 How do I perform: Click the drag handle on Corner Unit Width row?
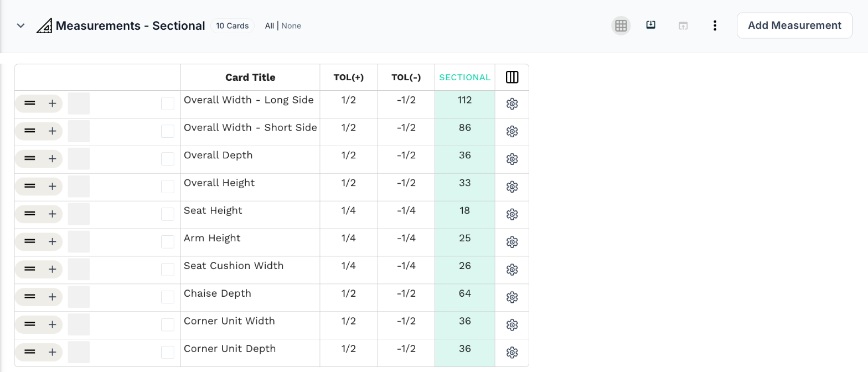tap(30, 324)
